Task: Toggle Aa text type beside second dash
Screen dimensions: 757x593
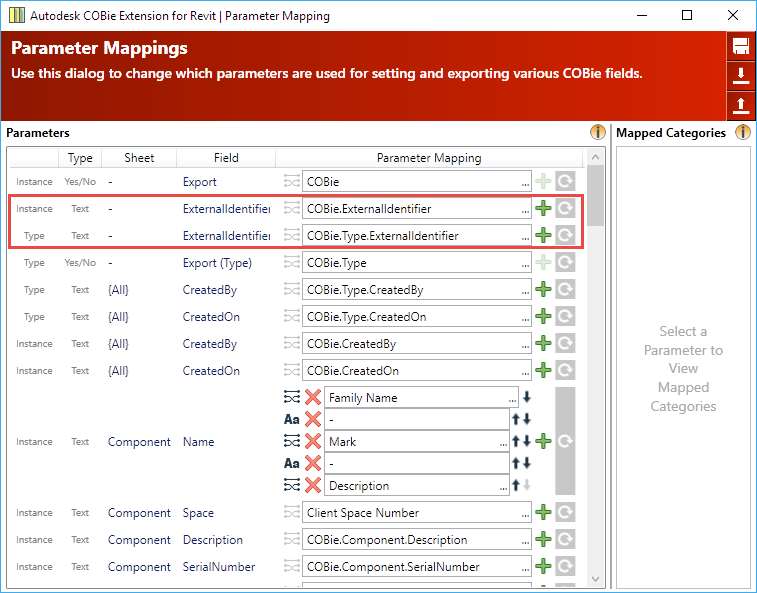Action: point(292,464)
